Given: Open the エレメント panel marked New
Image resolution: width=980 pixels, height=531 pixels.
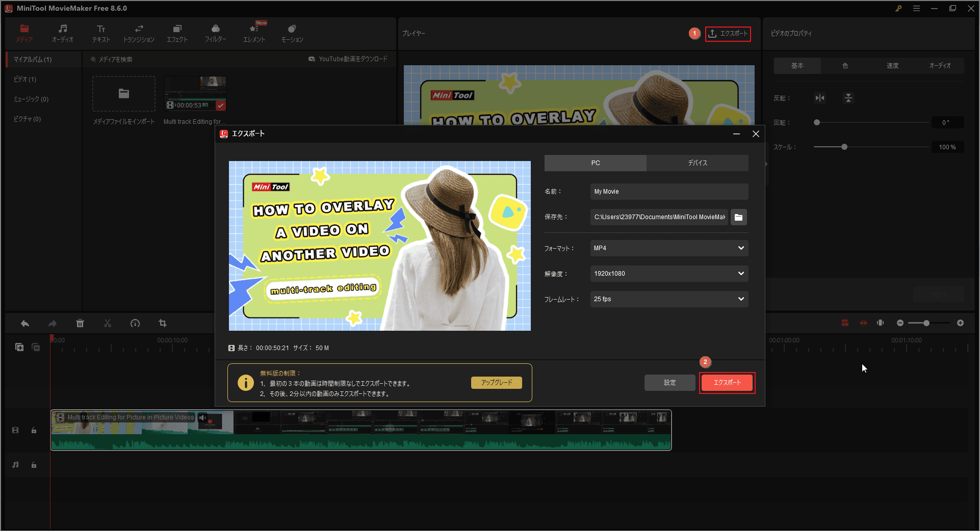Looking at the screenshot, I should [253, 33].
